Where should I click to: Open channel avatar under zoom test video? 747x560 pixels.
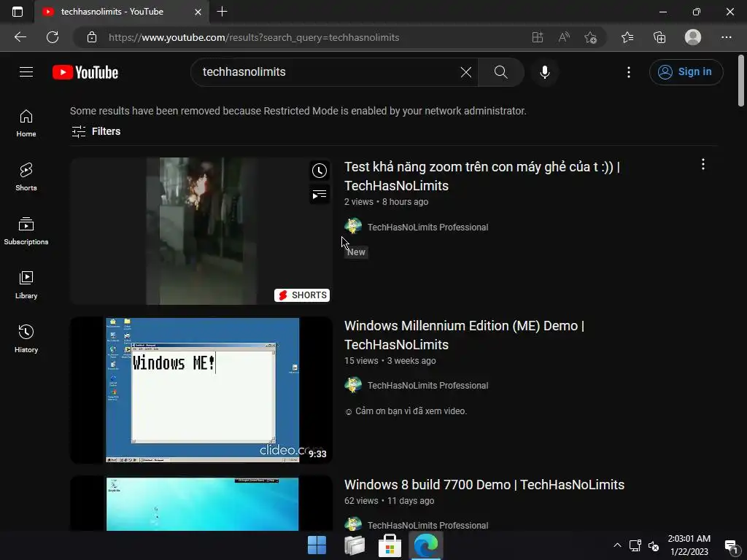[353, 227]
